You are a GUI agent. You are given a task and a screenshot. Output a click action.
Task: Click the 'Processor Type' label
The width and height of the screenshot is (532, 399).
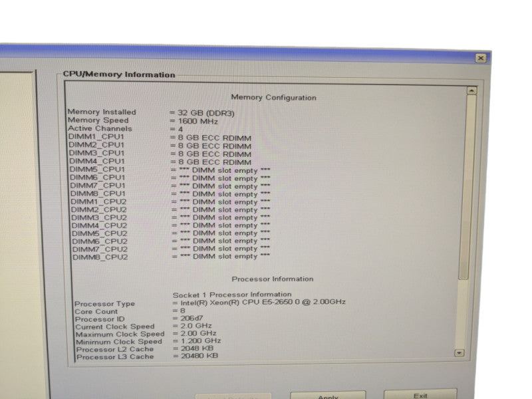[x=104, y=304]
